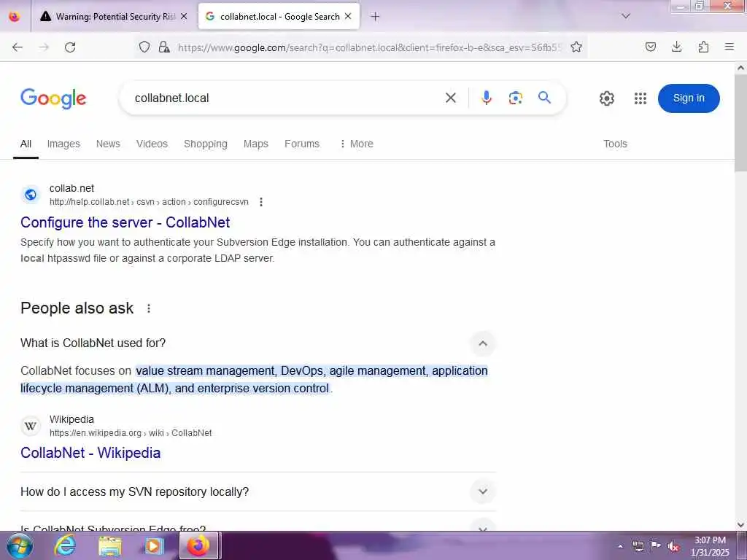Screen dimensions: 747x560
Task: Switch to the Videos results tab
Action: point(152,144)
